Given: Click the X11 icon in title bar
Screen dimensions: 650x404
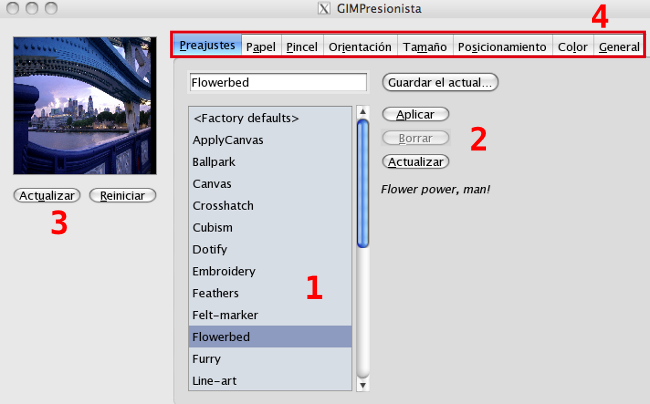Looking at the screenshot, I should pos(324,8).
